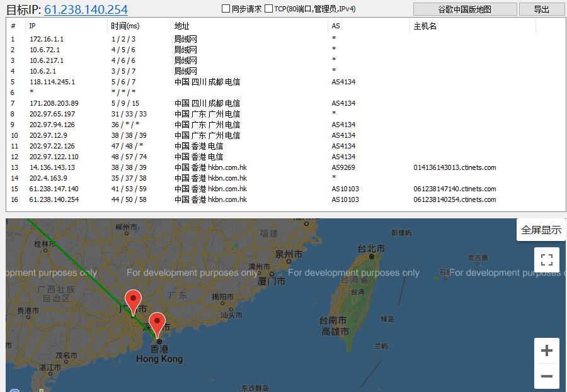Select hop with IP 202.97.122.110
This screenshot has height=392, width=567.
coord(285,157)
